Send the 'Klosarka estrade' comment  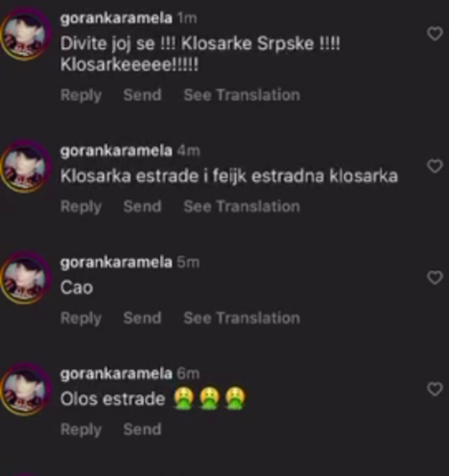142,206
